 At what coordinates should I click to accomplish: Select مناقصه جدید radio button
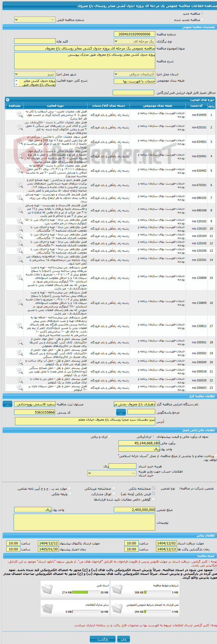(x=202, y=13)
